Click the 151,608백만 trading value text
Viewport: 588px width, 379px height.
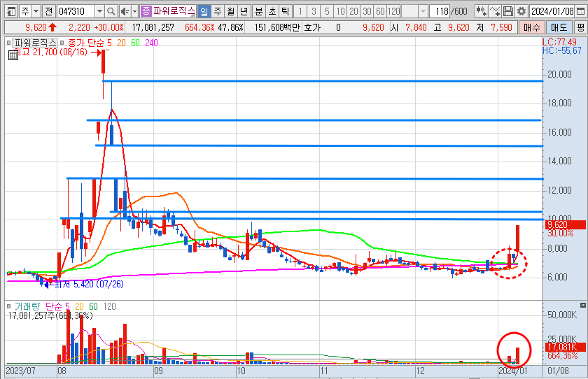(x=277, y=27)
